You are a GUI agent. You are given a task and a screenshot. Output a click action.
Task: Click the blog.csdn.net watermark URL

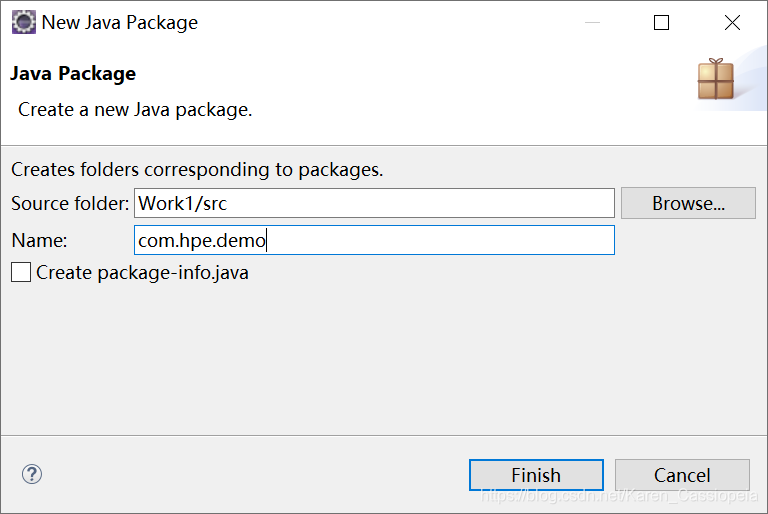click(619, 496)
